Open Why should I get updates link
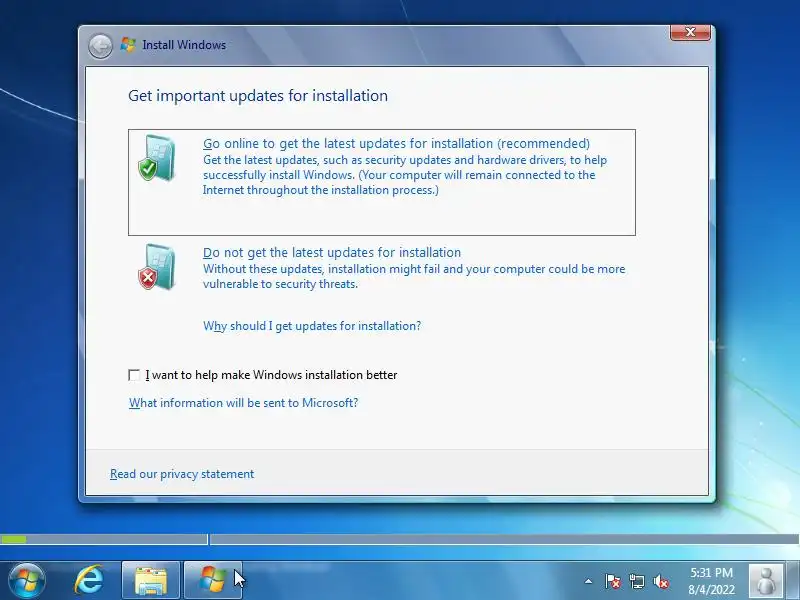The width and height of the screenshot is (800, 600). [x=312, y=326]
